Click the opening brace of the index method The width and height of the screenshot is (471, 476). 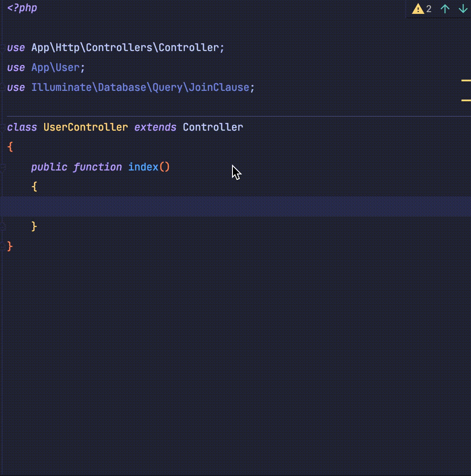click(34, 186)
